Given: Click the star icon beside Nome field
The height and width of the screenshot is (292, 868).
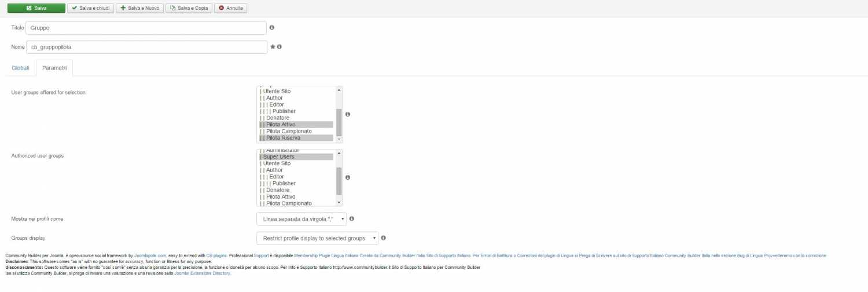Looking at the screenshot, I should tap(273, 47).
